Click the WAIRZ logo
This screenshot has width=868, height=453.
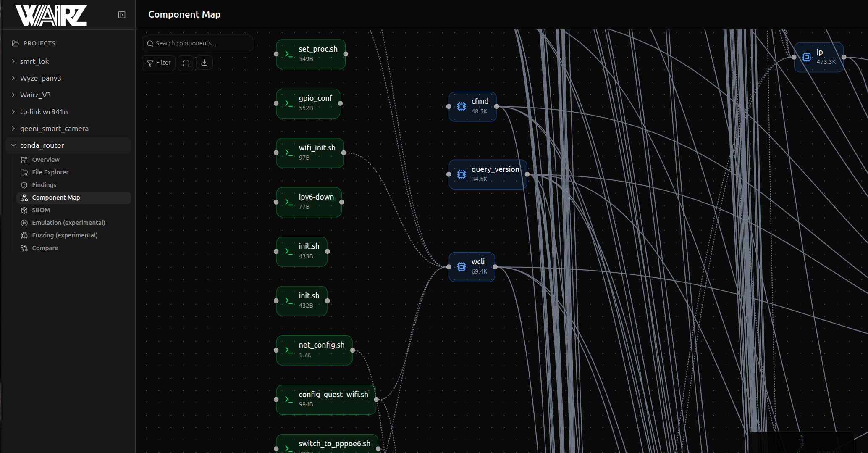coord(51,16)
